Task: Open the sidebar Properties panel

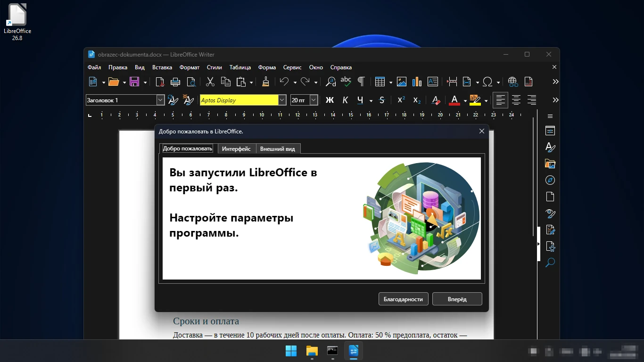Action: point(550,131)
